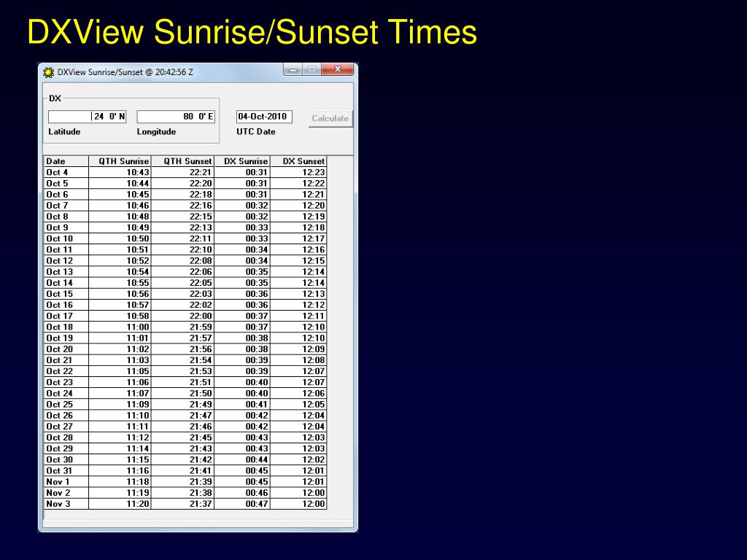Click the QTH Sunset column header

183,161
